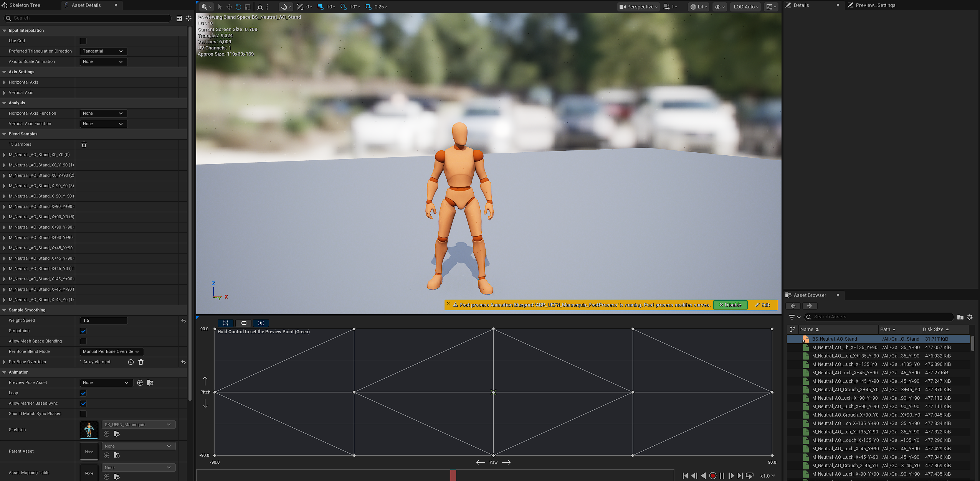Open Preferred Triangulation Direction dropdown
Viewport: 980px width, 481px height.
(x=103, y=51)
